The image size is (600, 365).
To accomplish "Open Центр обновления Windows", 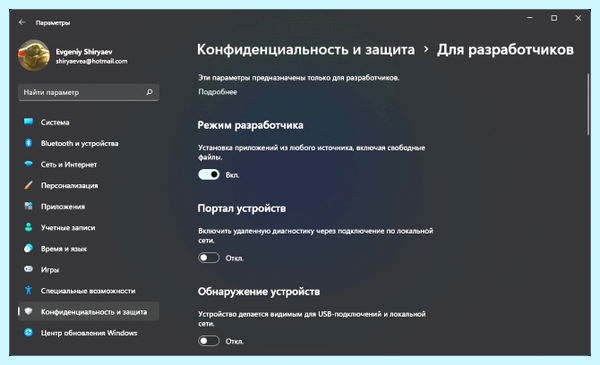I will [x=89, y=333].
